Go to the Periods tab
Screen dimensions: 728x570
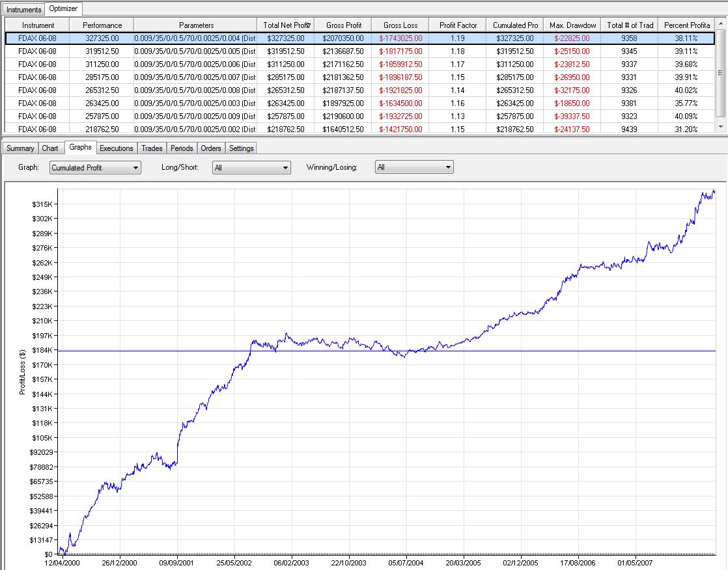(x=182, y=148)
